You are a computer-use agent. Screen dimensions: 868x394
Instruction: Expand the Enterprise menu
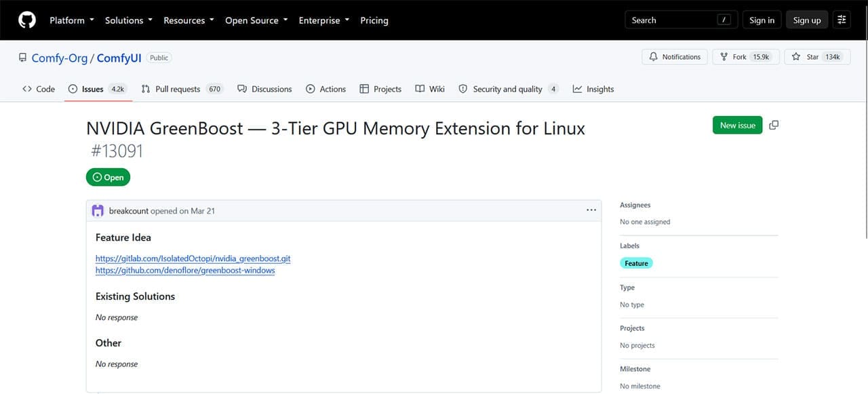pos(324,20)
